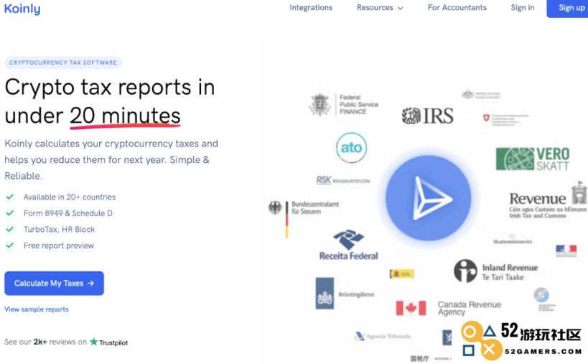Click the IRS logo
Viewport: 588px width, 364px height.
[427, 116]
